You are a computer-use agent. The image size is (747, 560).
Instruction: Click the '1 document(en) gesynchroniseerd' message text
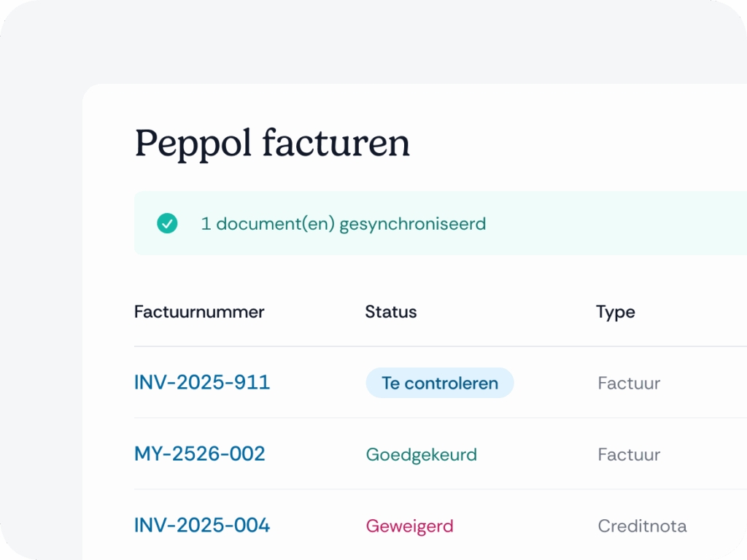coord(343,223)
